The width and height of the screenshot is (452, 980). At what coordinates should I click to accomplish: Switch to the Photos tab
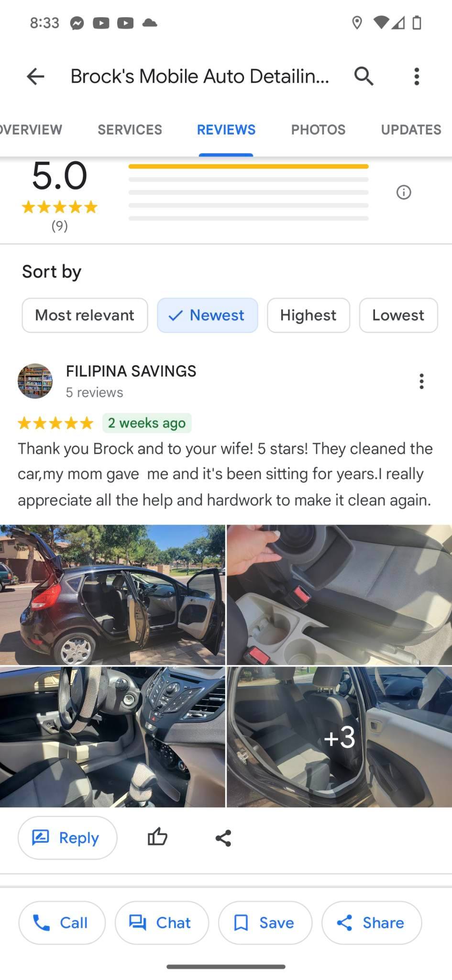(x=318, y=130)
